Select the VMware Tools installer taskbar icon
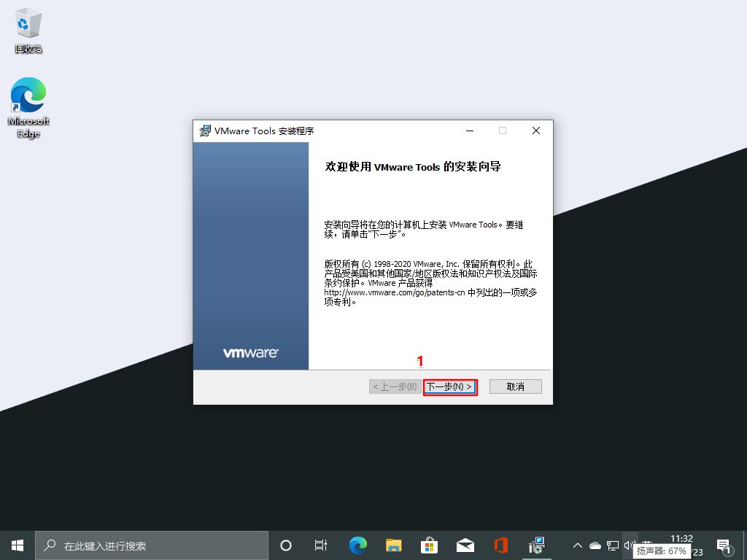This screenshot has height=560, width=747. (537, 545)
